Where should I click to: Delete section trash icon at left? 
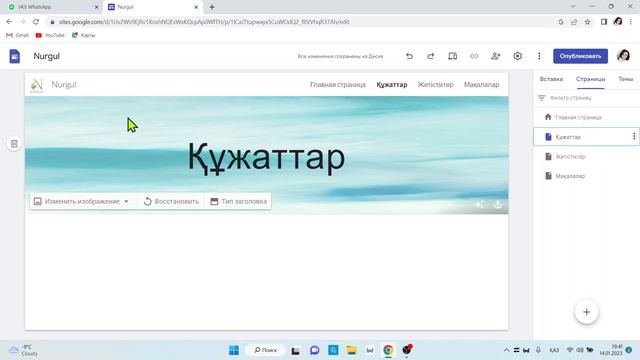14,144
